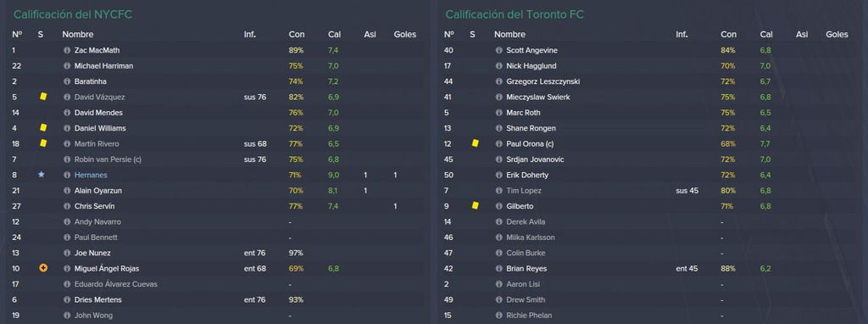Screen dimensions: 868x324
Task: Click the star icon on Hernanes row
Action: point(41,175)
